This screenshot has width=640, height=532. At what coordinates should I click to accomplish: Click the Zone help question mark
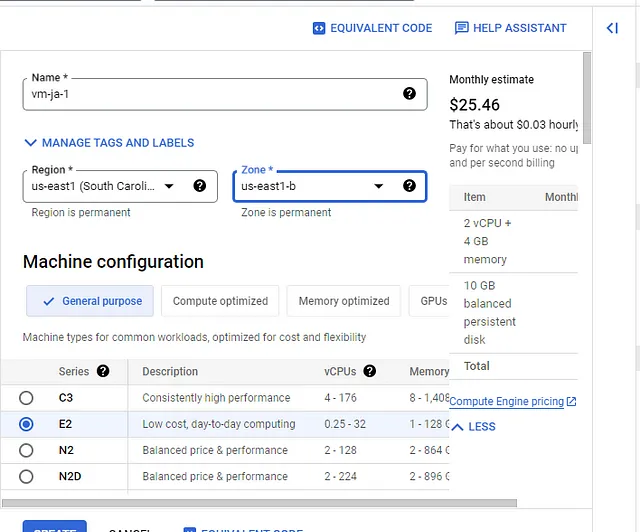pyautogui.click(x=409, y=186)
